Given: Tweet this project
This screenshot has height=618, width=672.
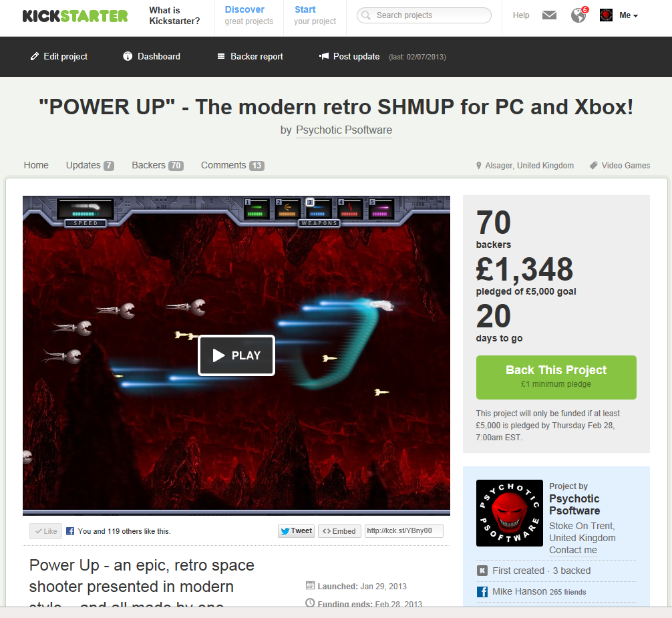Looking at the screenshot, I should point(297,531).
